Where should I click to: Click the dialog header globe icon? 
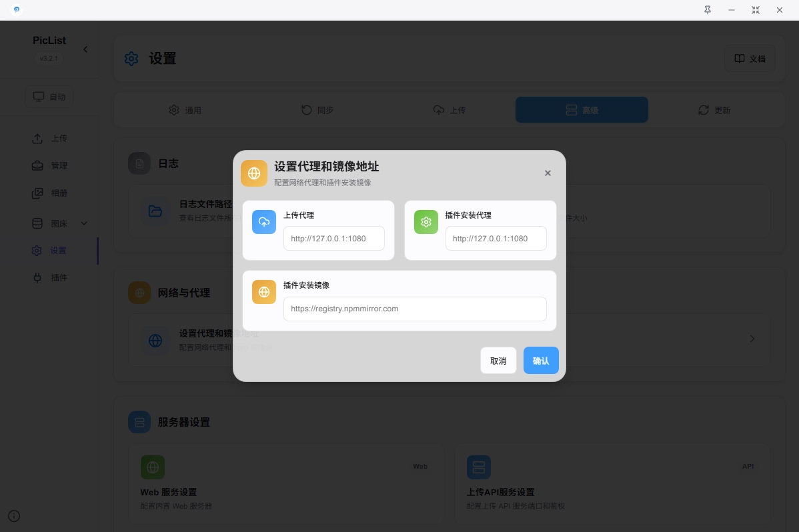pos(254,173)
